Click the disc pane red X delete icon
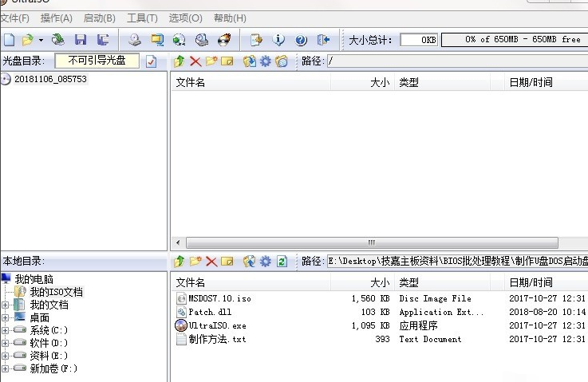This screenshot has width=588, height=382. click(195, 61)
